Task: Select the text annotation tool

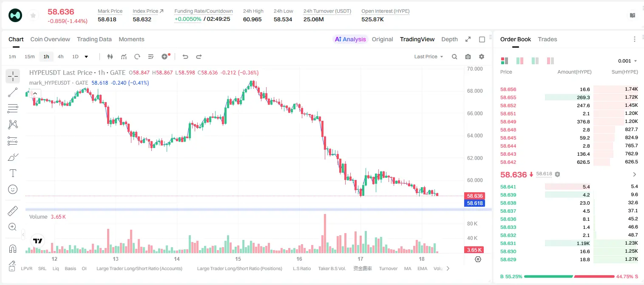Action: coord(13,173)
